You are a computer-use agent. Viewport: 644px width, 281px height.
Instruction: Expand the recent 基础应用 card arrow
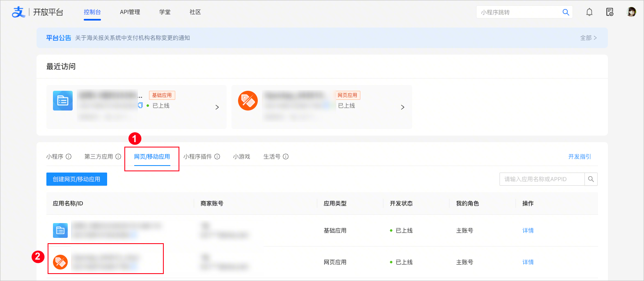(217, 107)
